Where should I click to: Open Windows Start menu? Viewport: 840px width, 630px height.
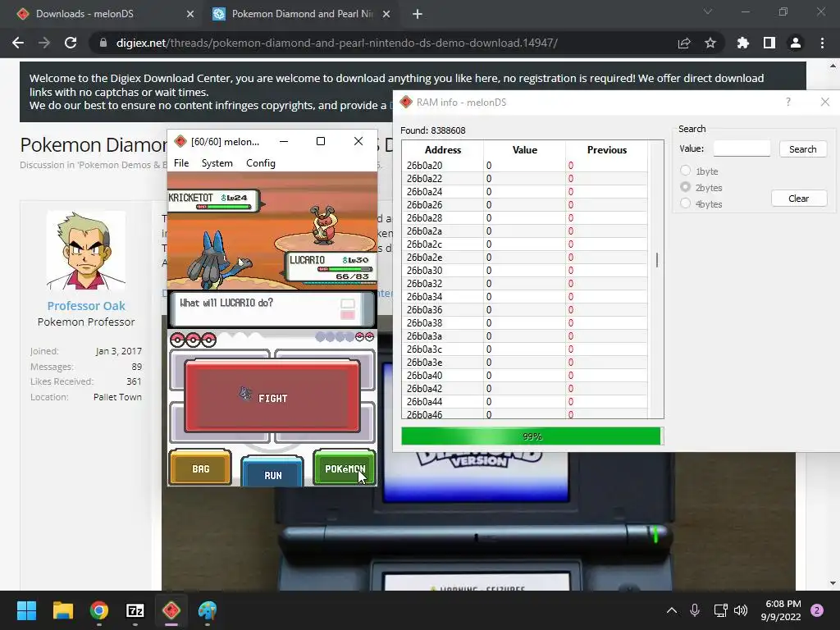tap(26, 610)
